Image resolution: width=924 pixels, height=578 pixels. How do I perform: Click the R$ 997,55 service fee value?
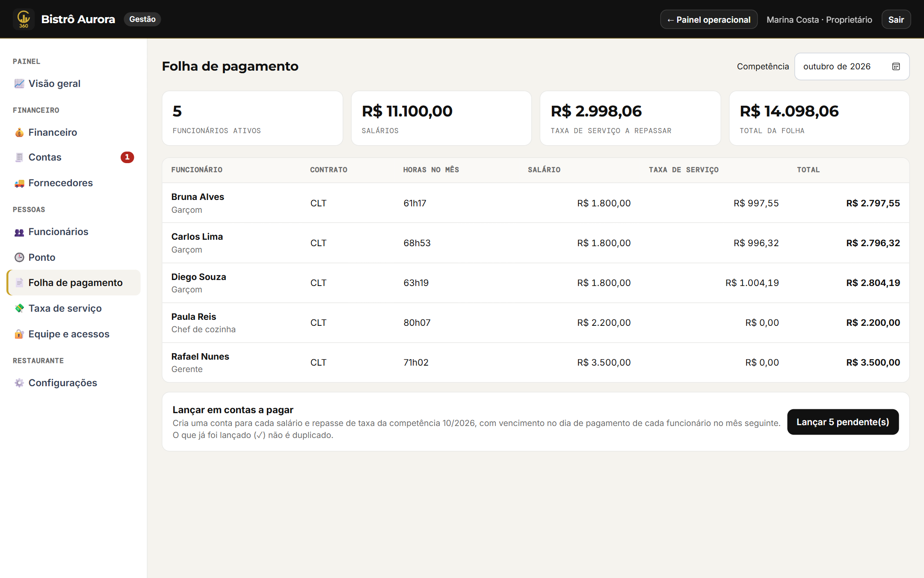(x=756, y=203)
